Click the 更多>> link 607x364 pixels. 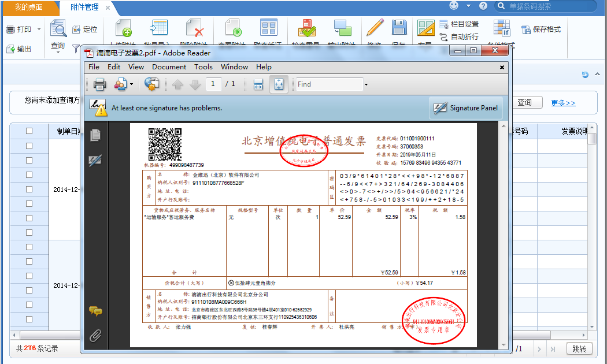click(563, 103)
